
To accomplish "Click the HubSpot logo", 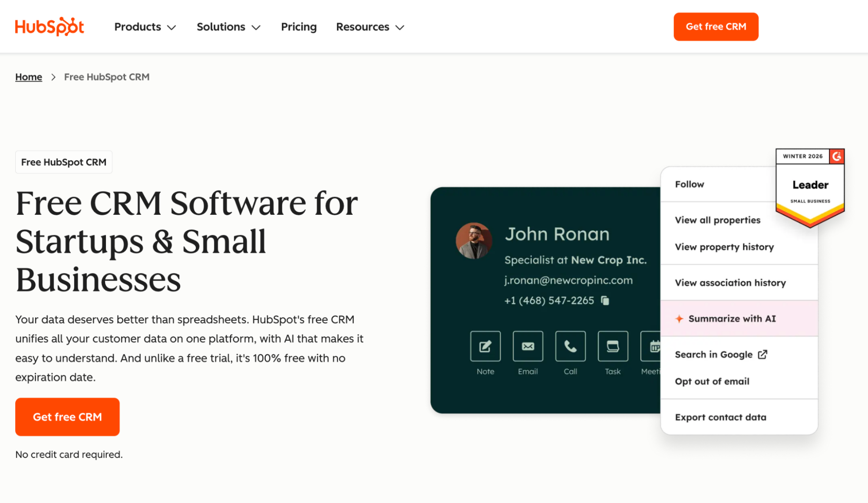I will point(50,27).
